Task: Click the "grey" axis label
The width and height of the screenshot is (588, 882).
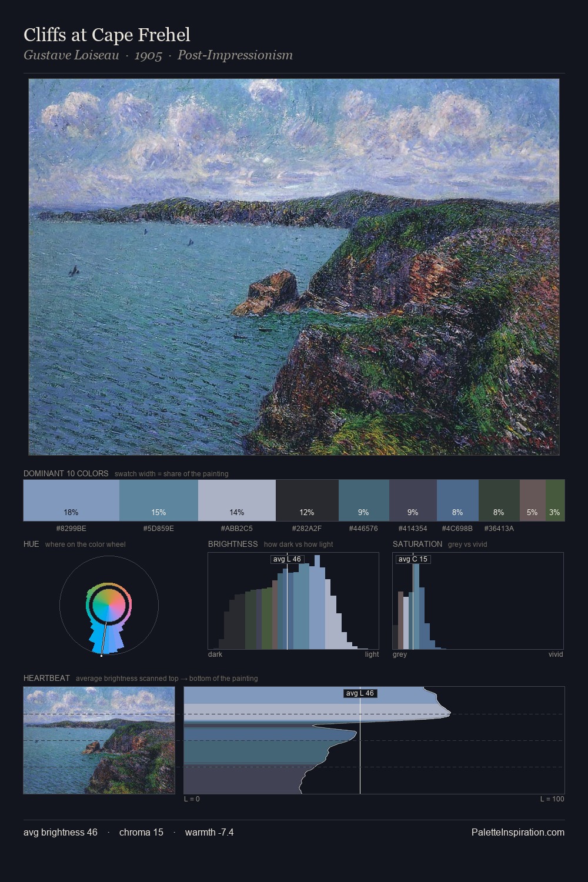Action: (x=400, y=654)
